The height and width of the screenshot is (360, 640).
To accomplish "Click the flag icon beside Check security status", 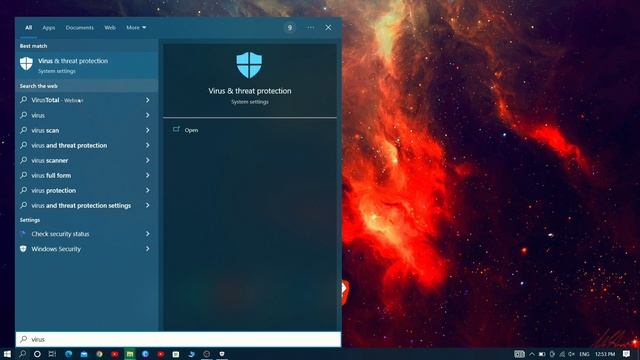I will 23,233.
